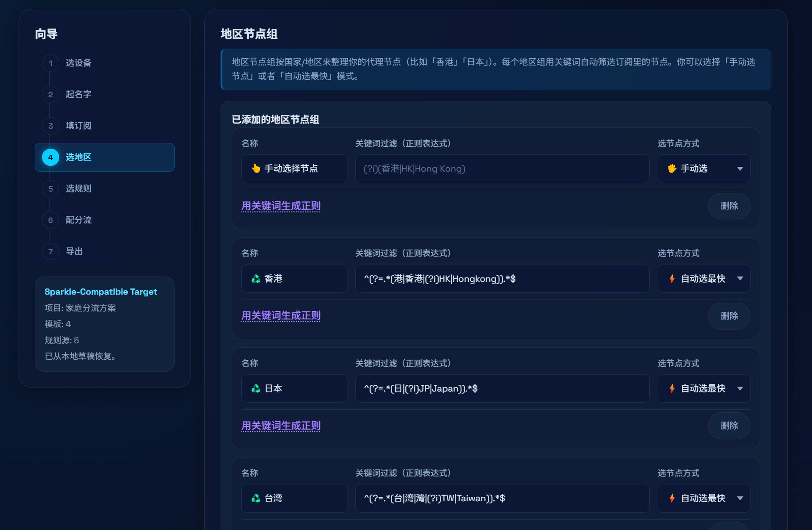Image resolution: width=812 pixels, height=530 pixels.
Task: Focus the 香港 keyword regex filter field
Action: click(x=502, y=279)
